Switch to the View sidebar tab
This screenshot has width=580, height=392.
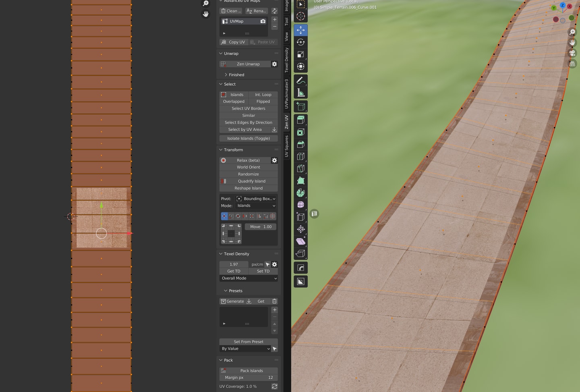coord(287,37)
